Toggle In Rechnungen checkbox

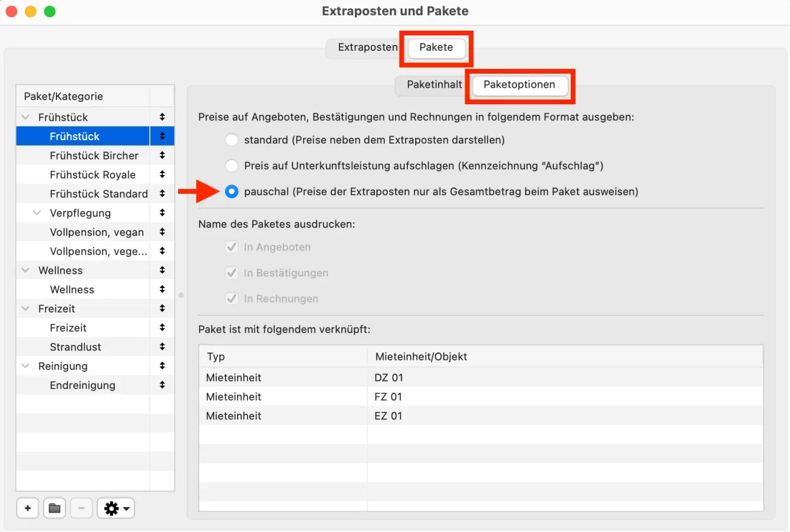click(232, 299)
